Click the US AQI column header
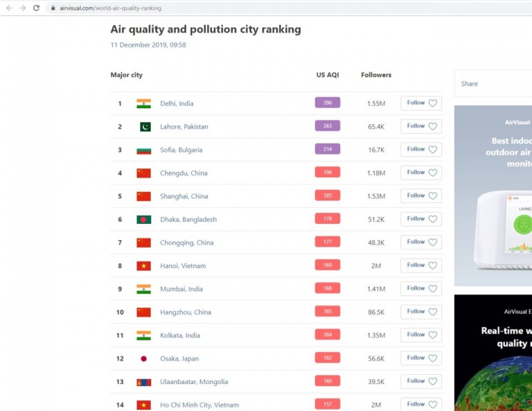Viewport: 532px width, 411px height. click(327, 75)
